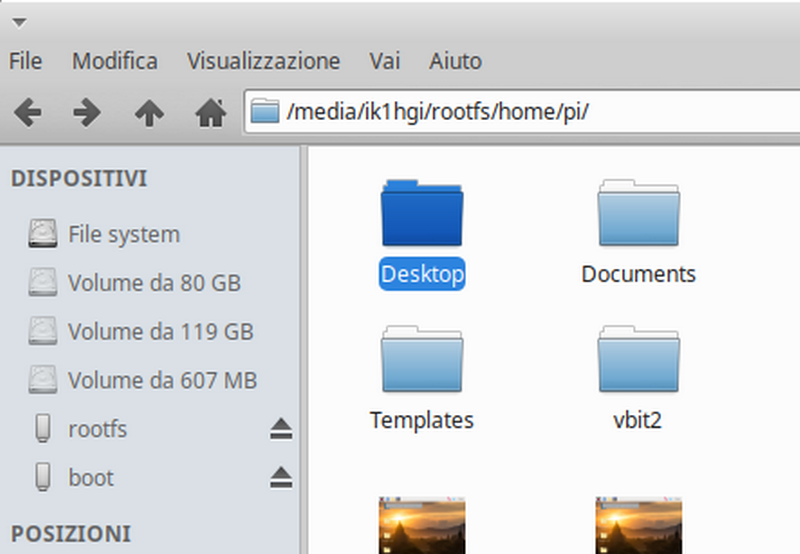Select Volume da 119 GB drive icon
This screenshot has height=554, width=800.
(x=43, y=331)
